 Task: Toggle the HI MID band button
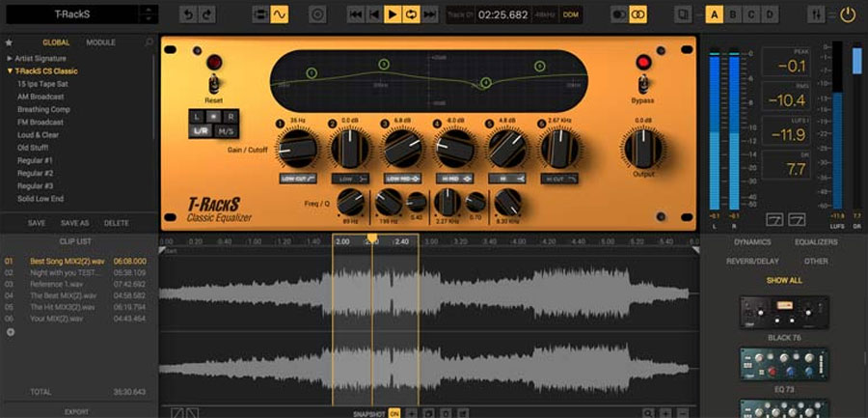coord(454,179)
